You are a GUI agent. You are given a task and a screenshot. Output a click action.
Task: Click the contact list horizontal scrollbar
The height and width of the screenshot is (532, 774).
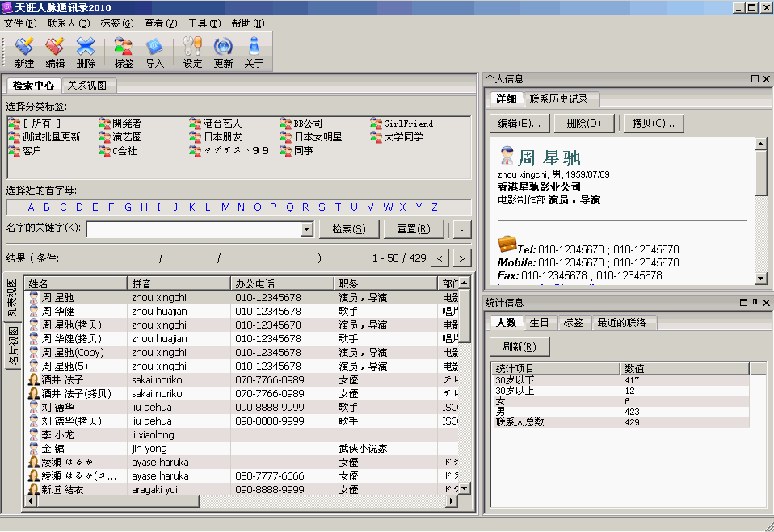(241, 501)
